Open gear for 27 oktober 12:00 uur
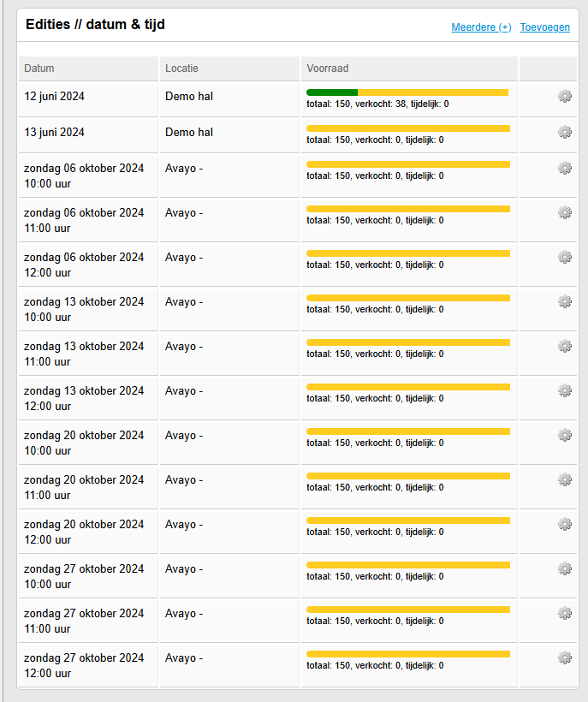The image size is (588, 702). click(565, 657)
